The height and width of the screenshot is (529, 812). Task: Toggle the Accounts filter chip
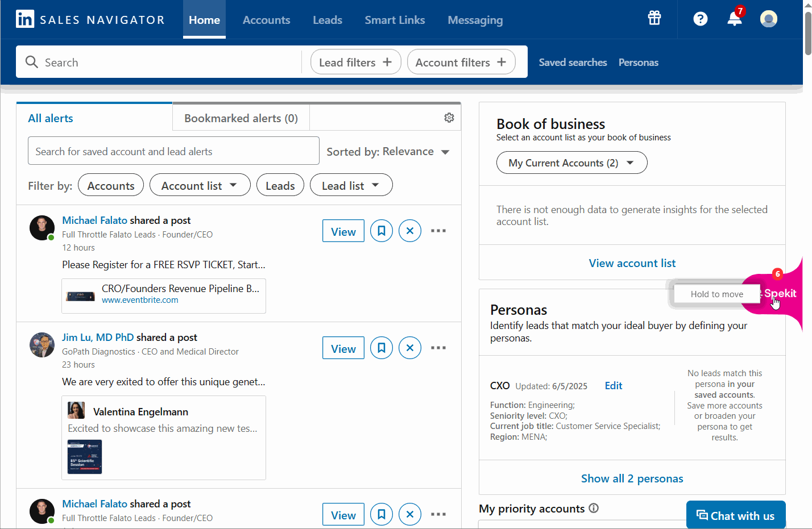(111, 185)
